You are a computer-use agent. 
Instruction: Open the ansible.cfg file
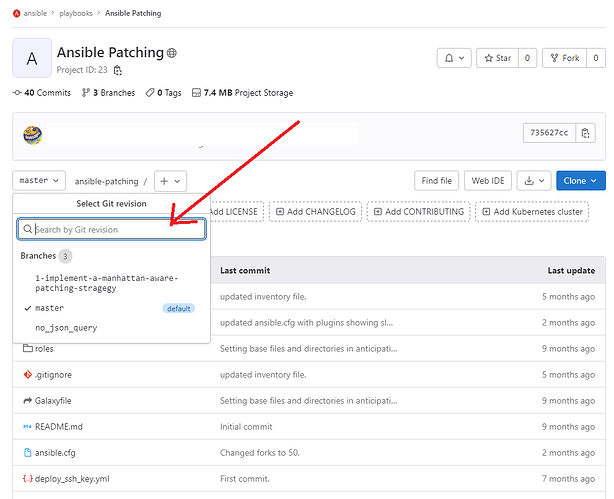click(55, 453)
